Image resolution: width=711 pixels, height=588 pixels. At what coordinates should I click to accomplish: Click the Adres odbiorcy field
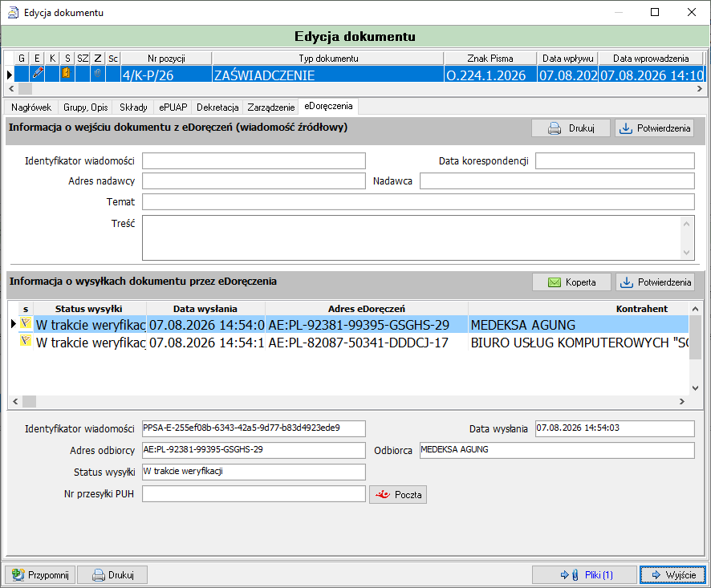[x=254, y=450]
